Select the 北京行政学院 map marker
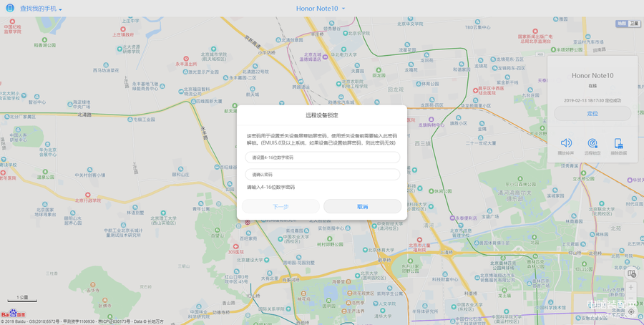The image size is (644, 325). (88, 195)
